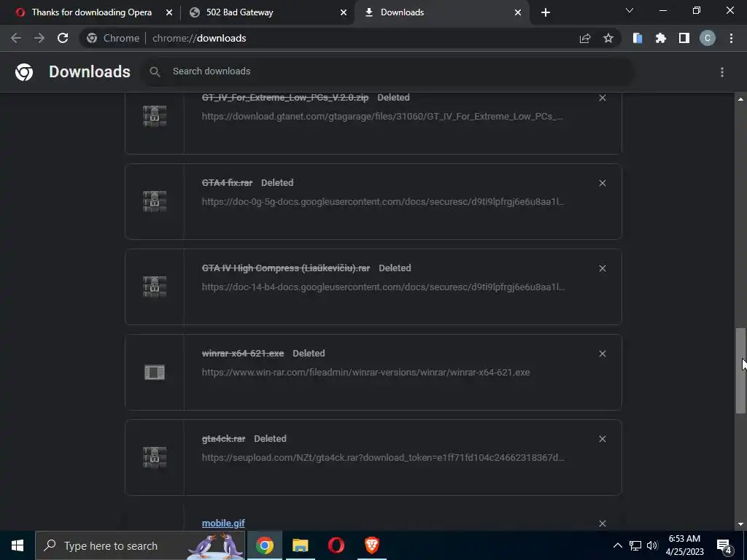Bookmark this page with the star icon
The height and width of the screenshot is (560, 747).
[608, 38]
